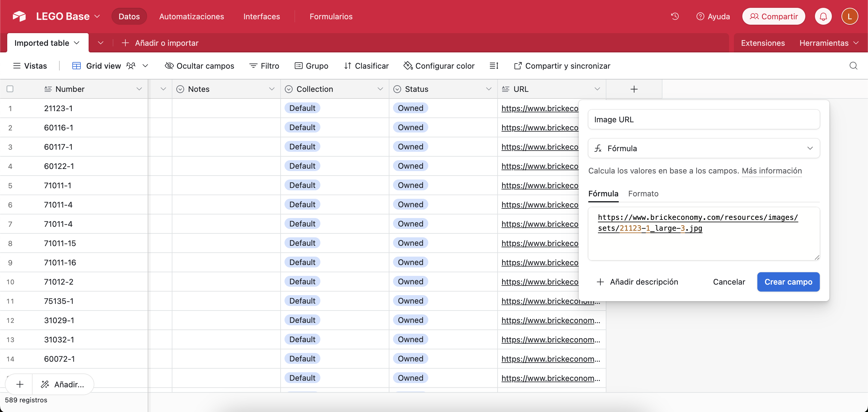Open search with the magnifier icon

pyautogui.click(x=853, y=66)
